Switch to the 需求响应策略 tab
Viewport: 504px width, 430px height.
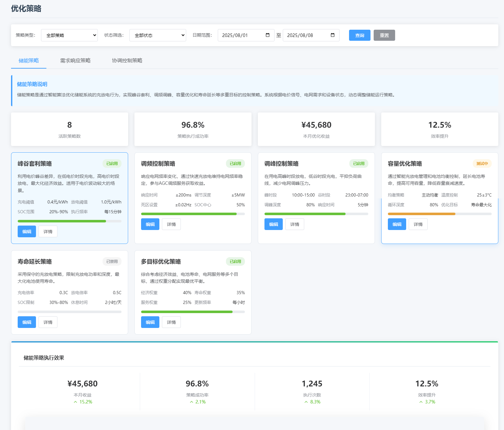(x=75, y=60)
